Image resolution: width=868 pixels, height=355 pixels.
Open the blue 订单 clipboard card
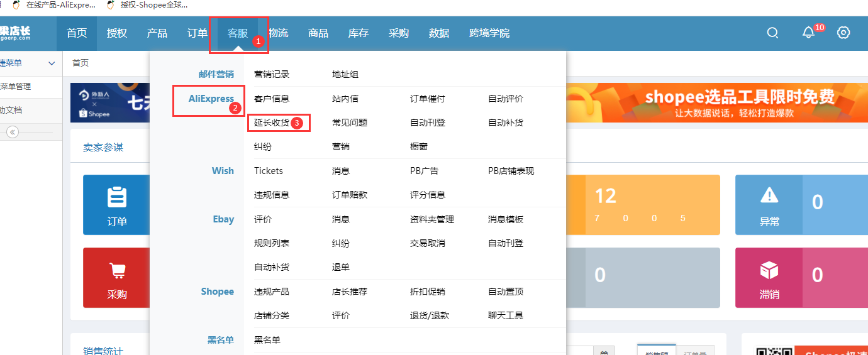tap(117, 205)
